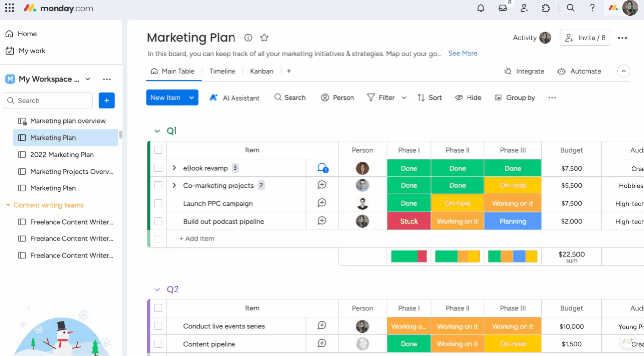
Task: Open the New Item dropdown arrow
Action: click(x=192, y=98)
